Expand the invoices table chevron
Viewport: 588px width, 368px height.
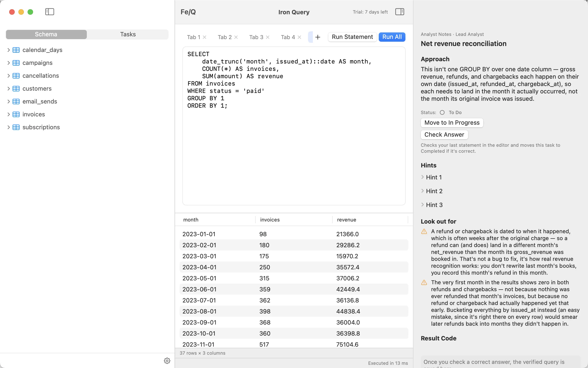point(8,114)
